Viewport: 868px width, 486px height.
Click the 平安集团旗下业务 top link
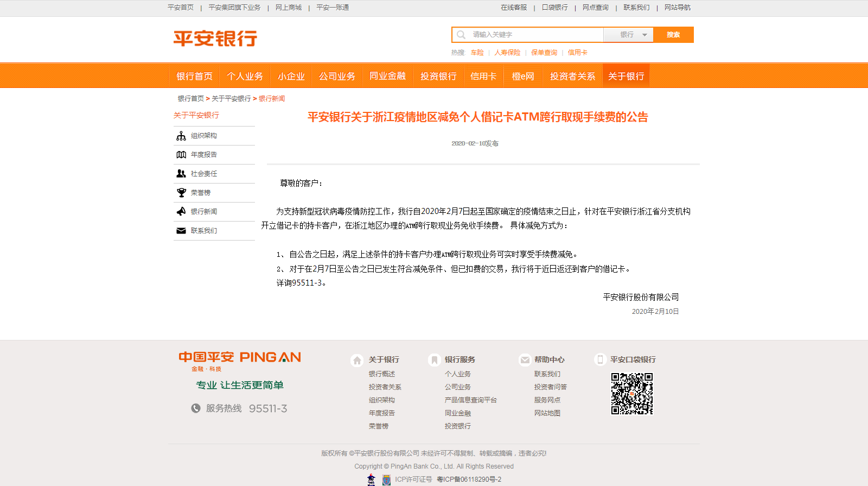[x=234, y=8]
